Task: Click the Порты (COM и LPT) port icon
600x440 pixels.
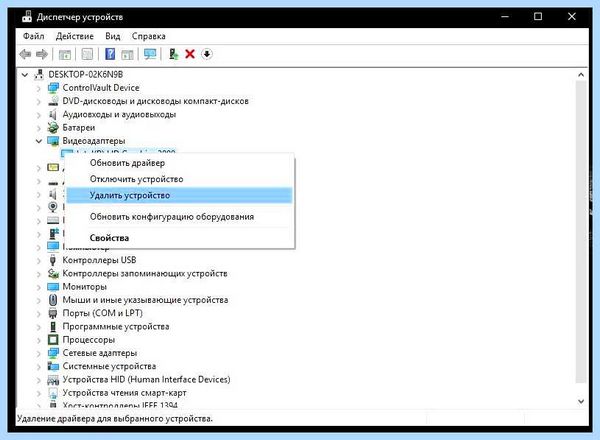Action: pyautogui.click(x=53, y=313)
